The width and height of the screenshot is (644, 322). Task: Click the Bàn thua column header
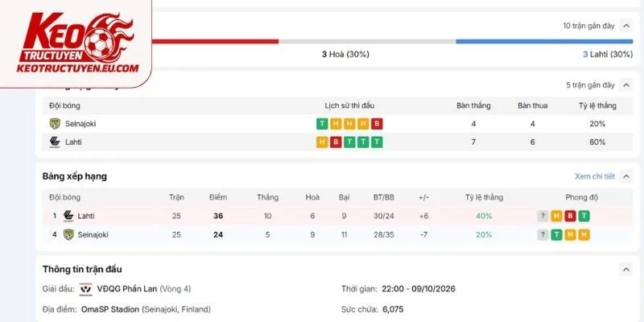(x=533, y=105)
